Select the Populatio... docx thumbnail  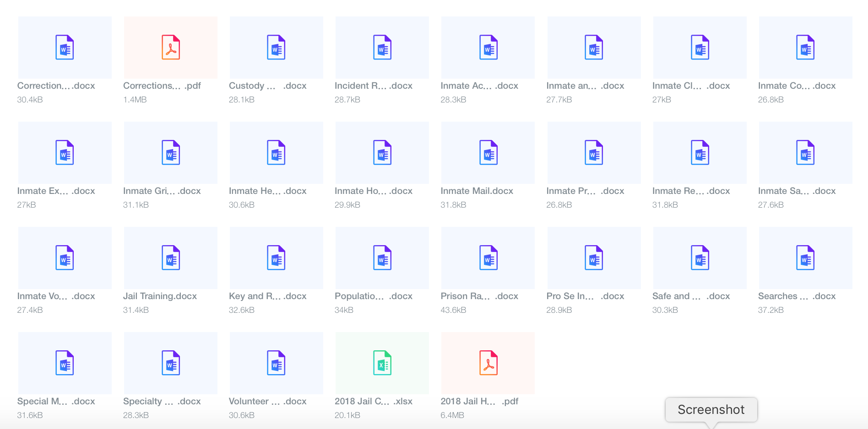click(x=382, y=258)
